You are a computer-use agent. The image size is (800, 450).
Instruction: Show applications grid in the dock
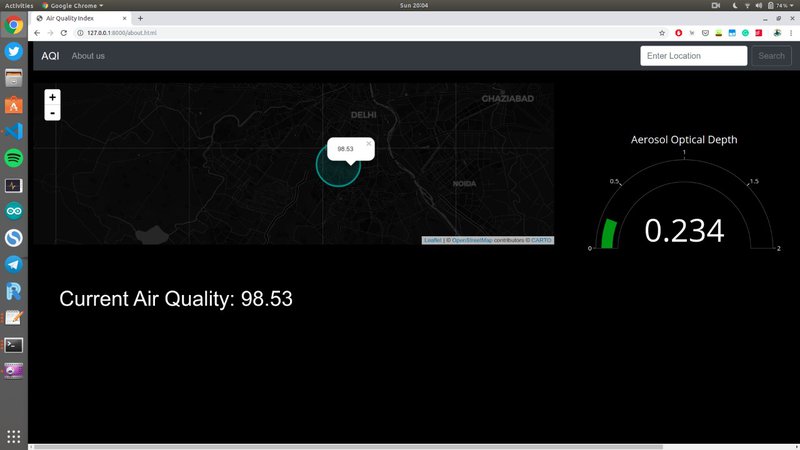coord(14,436)
